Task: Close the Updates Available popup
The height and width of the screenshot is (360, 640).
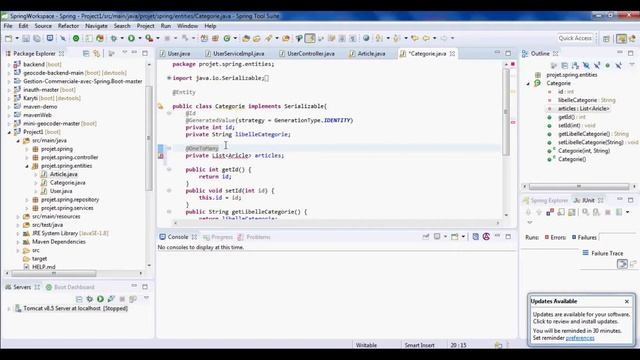Action: click(x=627, y=301)
